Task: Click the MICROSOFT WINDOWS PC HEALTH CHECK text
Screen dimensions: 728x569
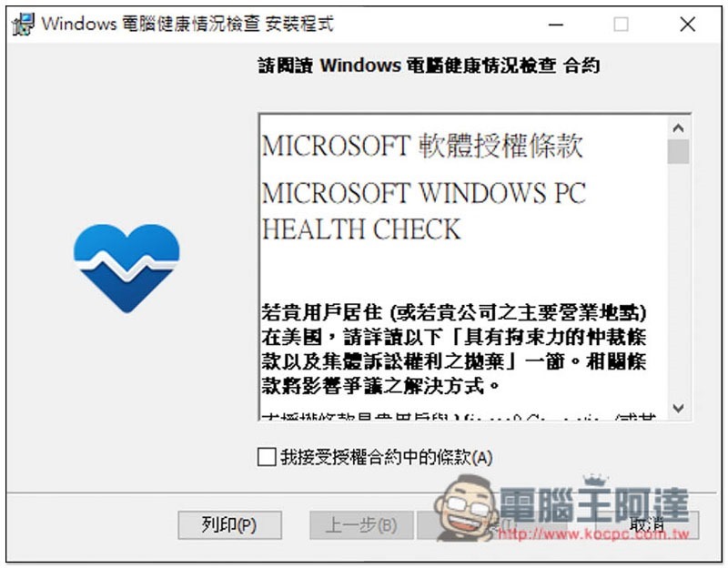Action: (x=423, y=211)
